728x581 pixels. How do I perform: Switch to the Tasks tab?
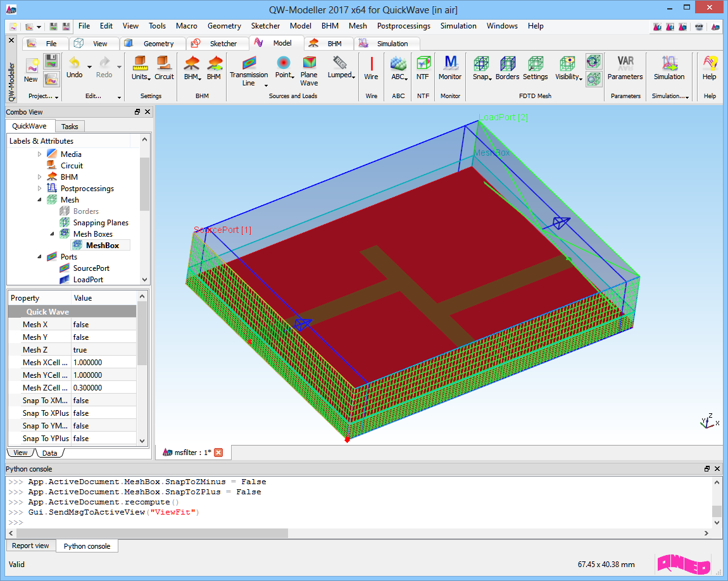tap(70, 126)
